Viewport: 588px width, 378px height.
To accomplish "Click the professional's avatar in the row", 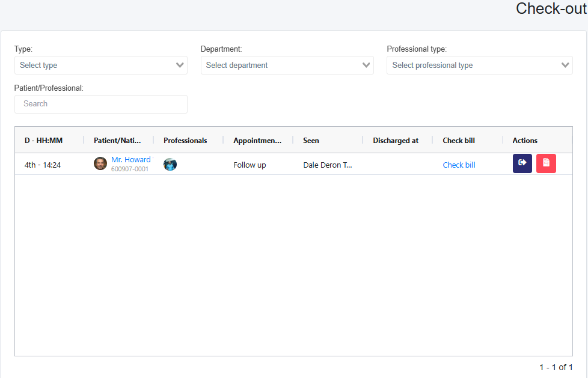I will (170, 164).
